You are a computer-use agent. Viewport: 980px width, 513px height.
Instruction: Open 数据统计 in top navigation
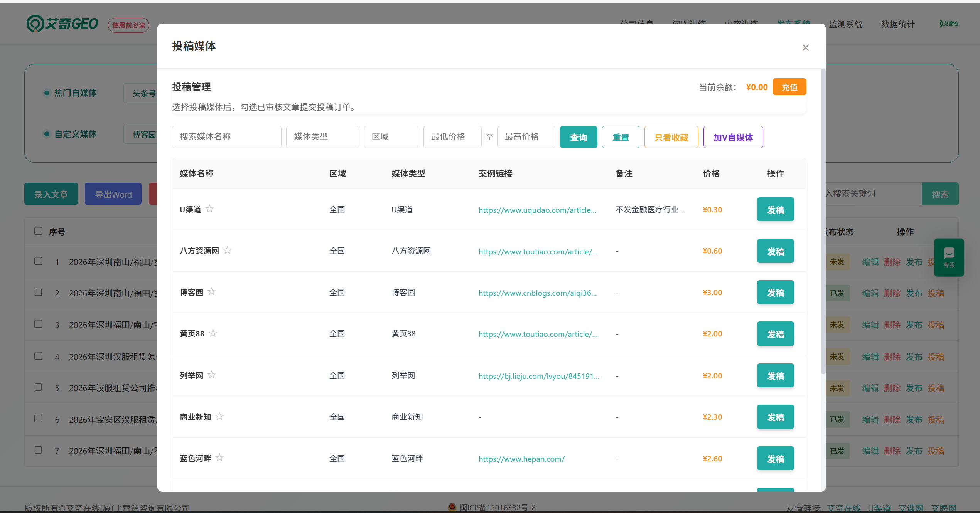click(x=898, y=24)
